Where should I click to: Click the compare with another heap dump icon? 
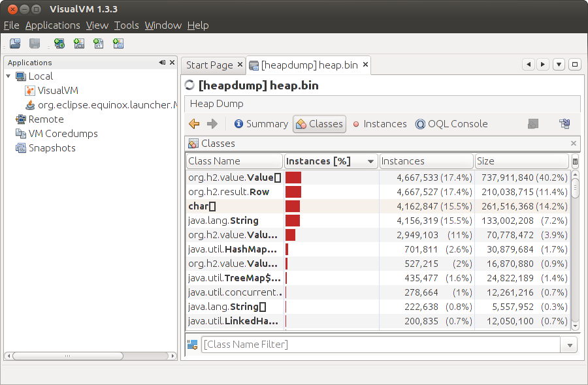pyautogui.click(x=533, y=124)
